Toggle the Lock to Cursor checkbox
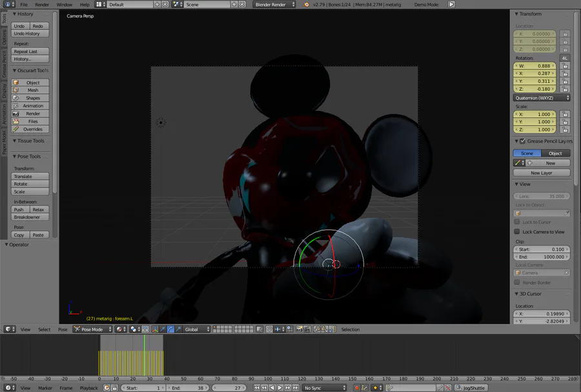This screenshot has width=581, height=392. 517,222
